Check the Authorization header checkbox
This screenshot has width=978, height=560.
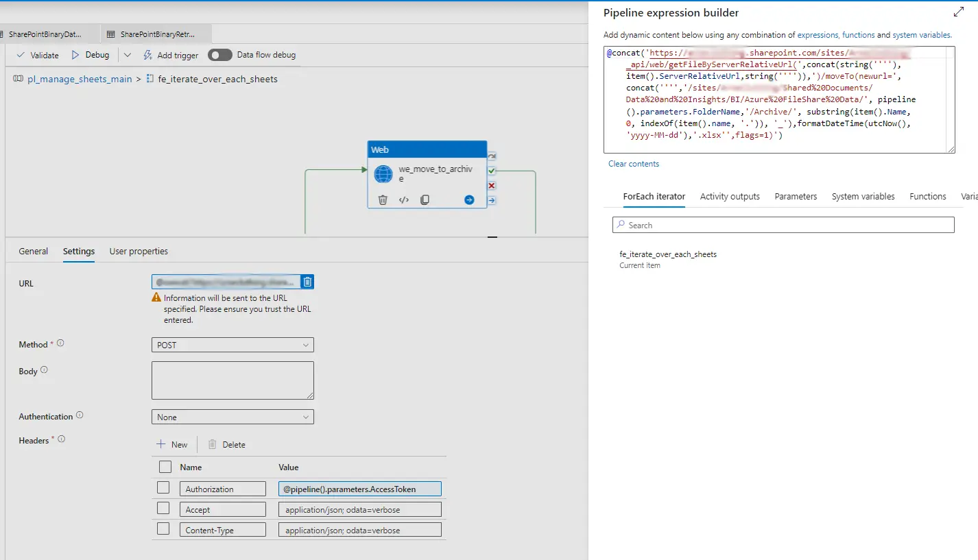coord(163,488)
